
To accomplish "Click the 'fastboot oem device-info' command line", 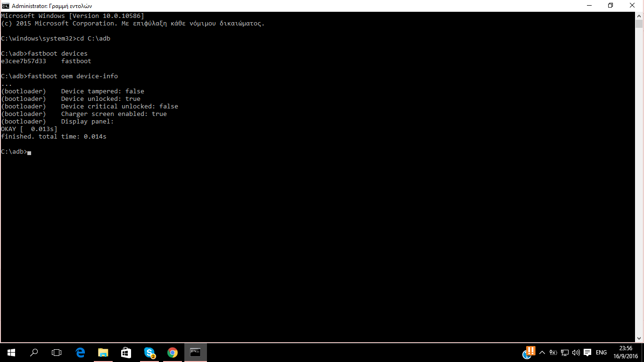I will coord(59,76).
